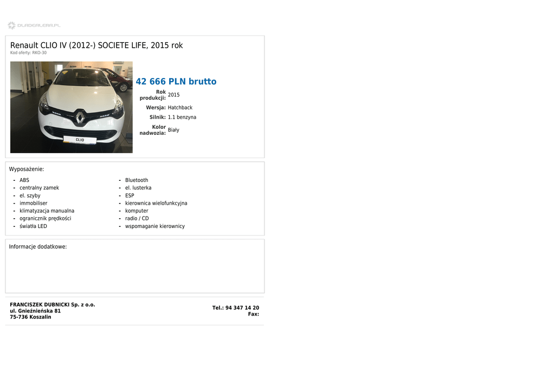Click the Silnik value 1.1 benzyna

[x=182, y=117]
